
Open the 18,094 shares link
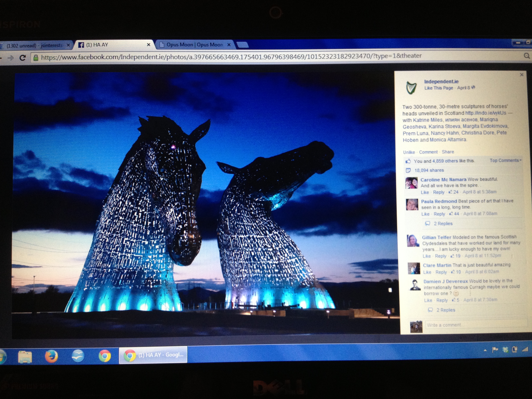tap(429, 170)
